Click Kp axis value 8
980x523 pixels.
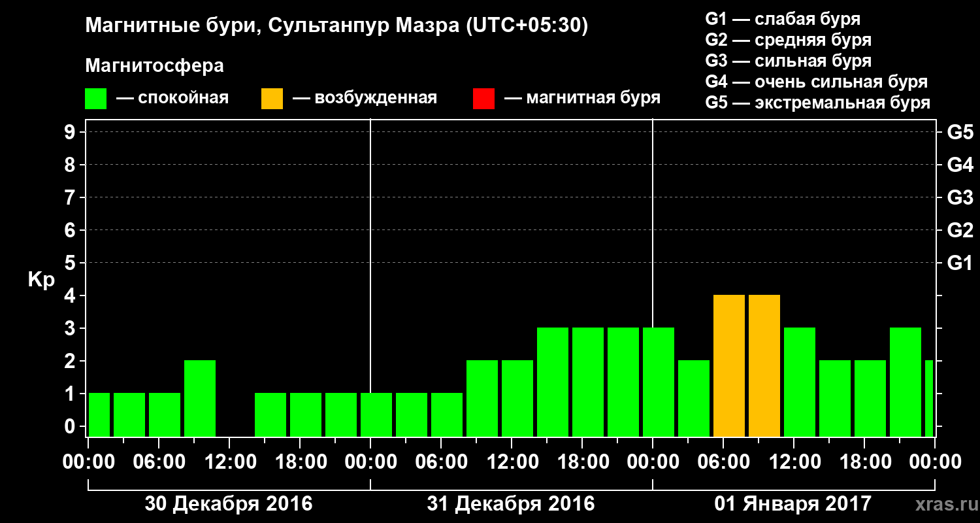click(x=71, y=165)
